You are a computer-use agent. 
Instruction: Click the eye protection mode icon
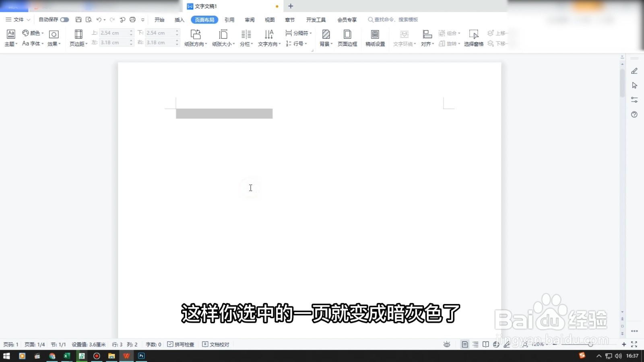447,344
